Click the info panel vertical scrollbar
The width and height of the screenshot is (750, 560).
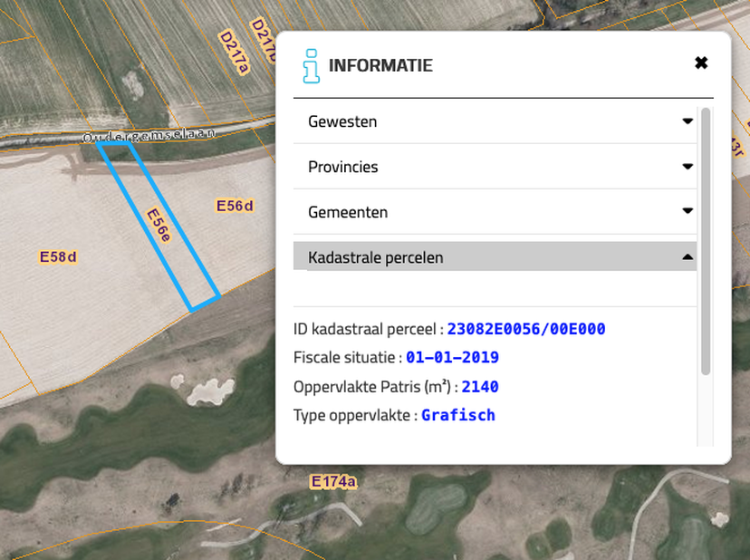pyautogui.click(x=706, y=241)
